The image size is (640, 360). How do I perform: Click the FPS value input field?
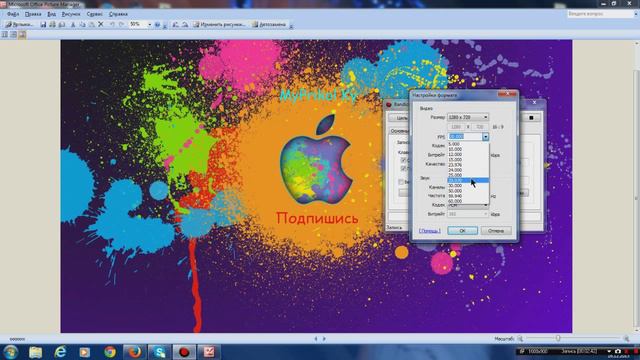click(x=465, y=137)
